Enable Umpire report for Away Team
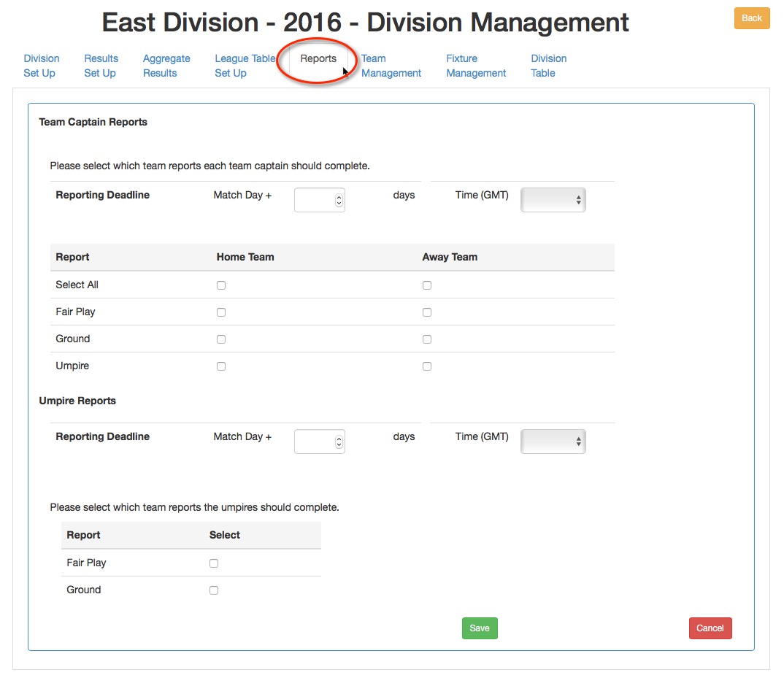784x675 pixels. (426, 366)
